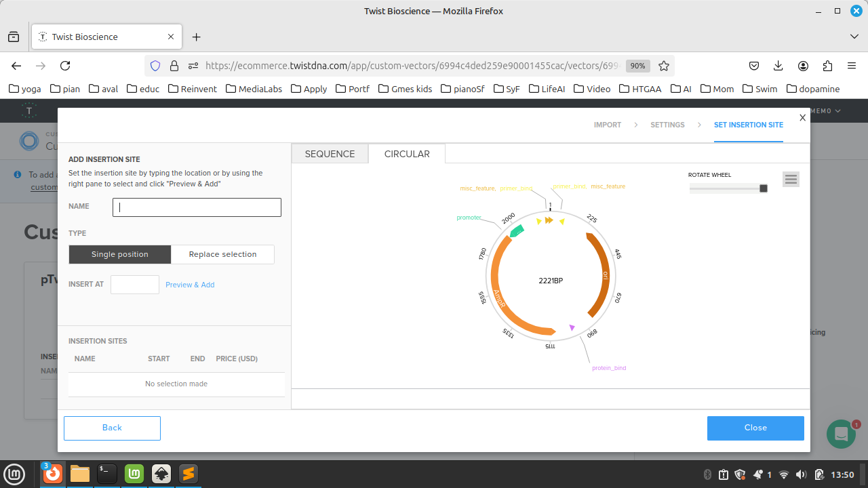Image resolution: width=868 pixels, height=488 pixels.
Task: Click the Firefox bookmark star icon
Action: point(664,66)
